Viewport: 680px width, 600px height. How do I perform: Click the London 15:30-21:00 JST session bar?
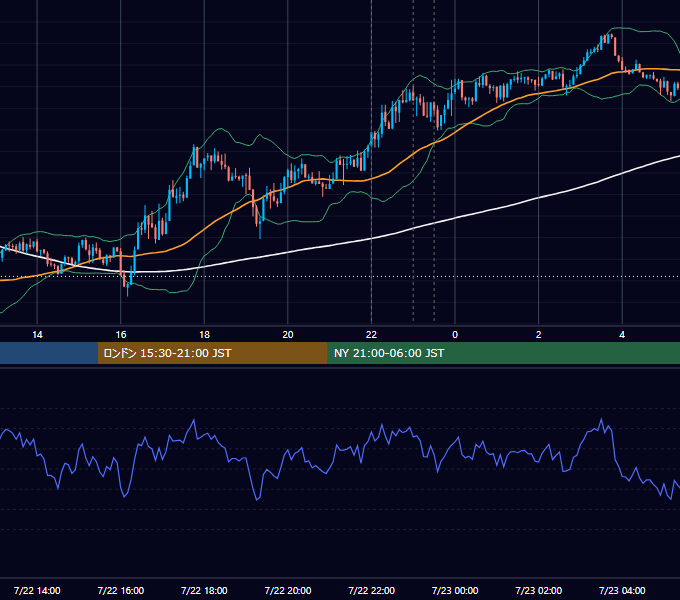point(212,353)
